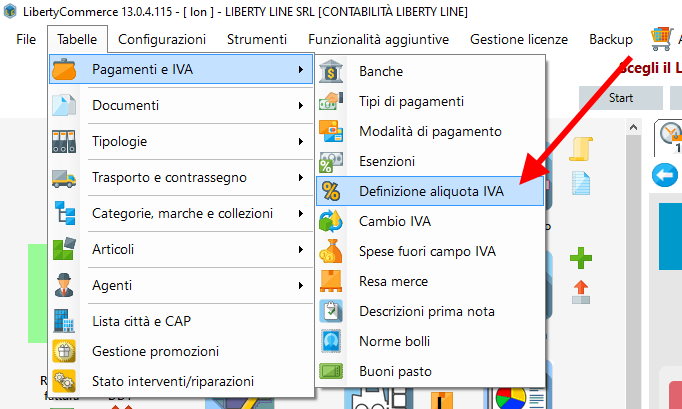Expand Documenti submenu arrow

tap(301, 105)
